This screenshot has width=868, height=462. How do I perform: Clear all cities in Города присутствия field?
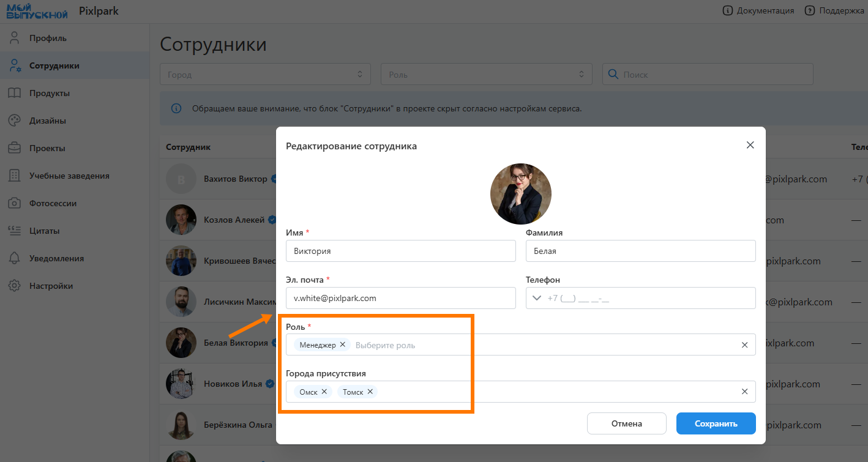(x=744, y=392)
